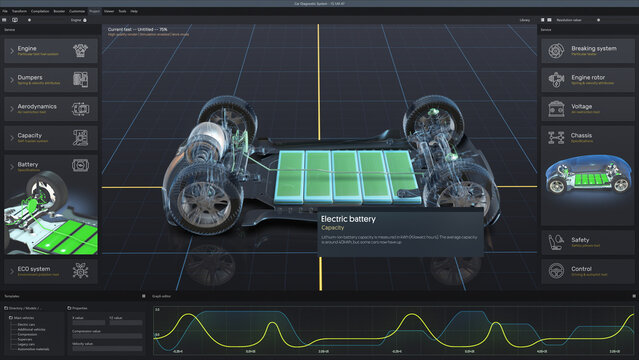Screen dimensions: 639x360
Task: Expand the ECO system section chevron
Action: click(12, 271)
